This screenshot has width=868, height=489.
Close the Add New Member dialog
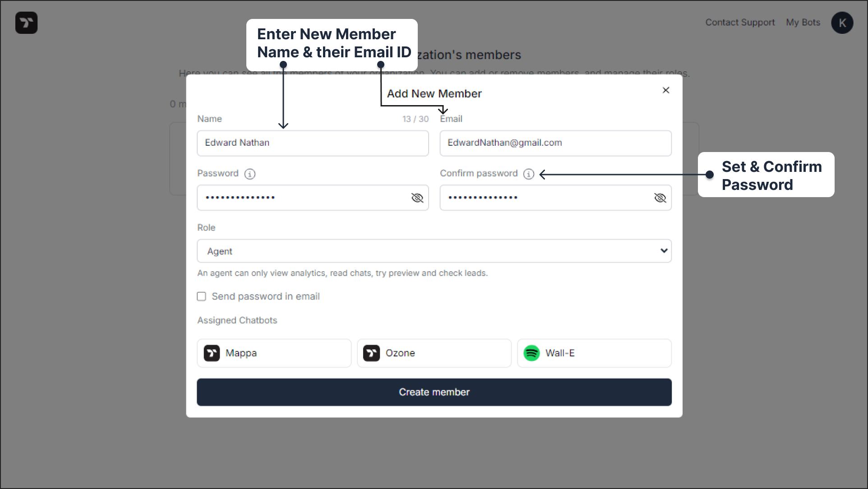click(666, 90)
